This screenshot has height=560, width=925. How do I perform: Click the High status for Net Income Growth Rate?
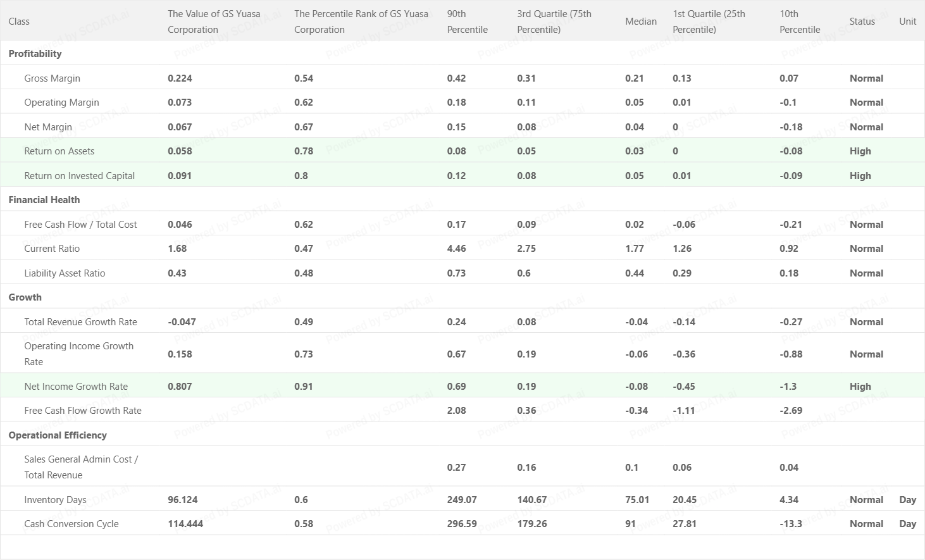point(860,387)
